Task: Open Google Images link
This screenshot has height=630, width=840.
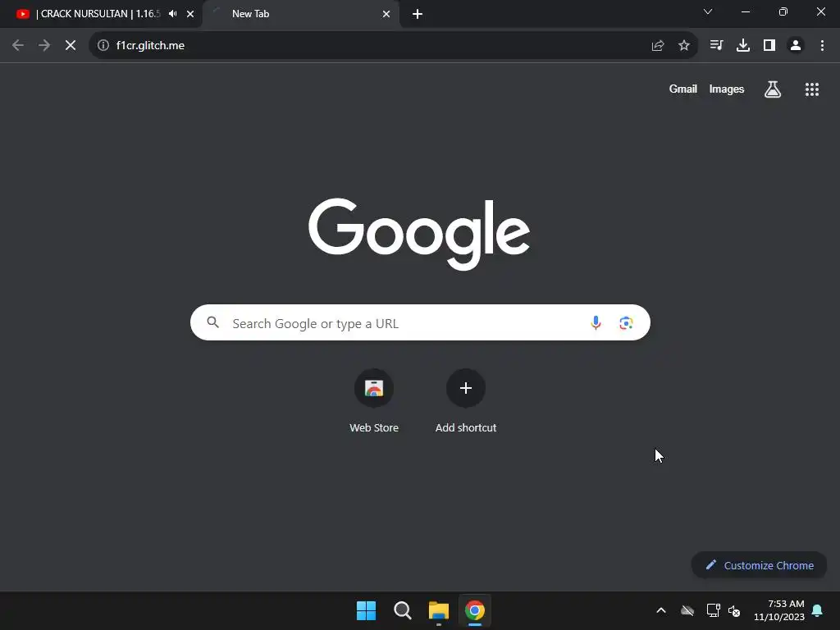Action: coord(727,89)
